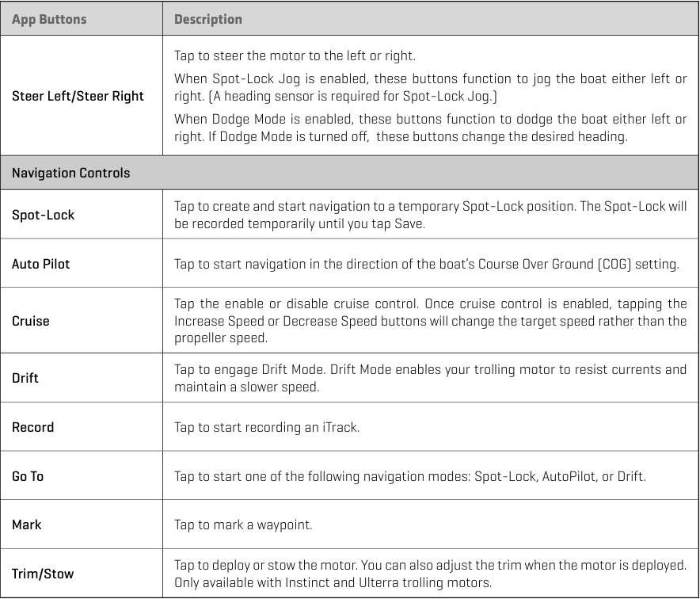This screenshot has width=700, height=599.
Task: Select the "Steer Left/Steer Right" row label
Action: coord(78,96)
